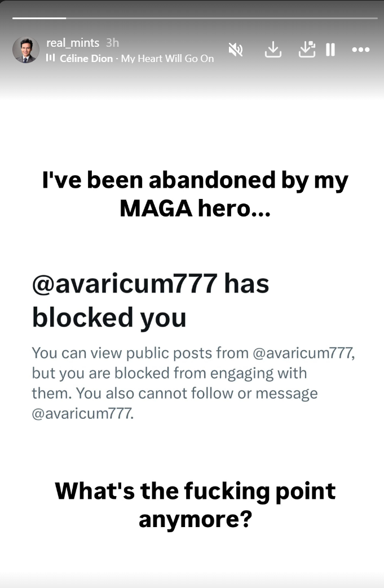Click the 3h story timestamp
The width and height of the screenshot is (384, 588).
tap(112, 43)
